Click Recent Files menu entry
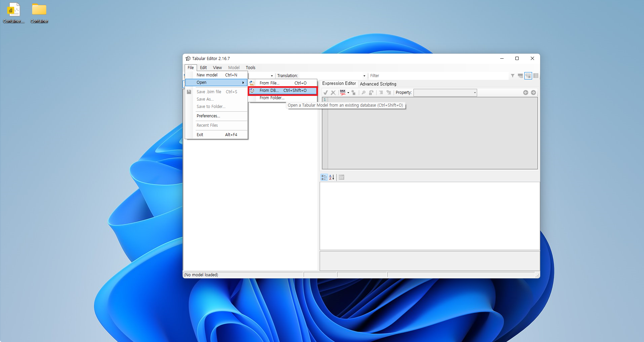Image resolution: width=644 pixels, height=342 pixels. tap(216, 125)
